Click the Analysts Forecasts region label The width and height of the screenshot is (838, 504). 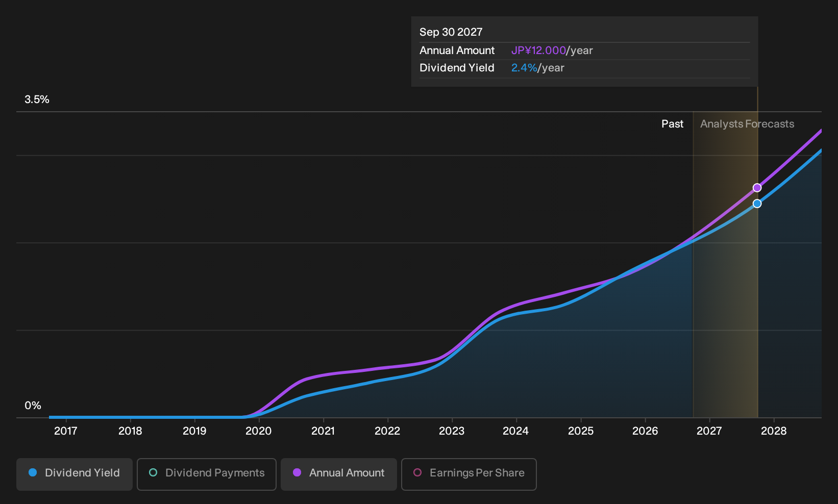point(747,124)
